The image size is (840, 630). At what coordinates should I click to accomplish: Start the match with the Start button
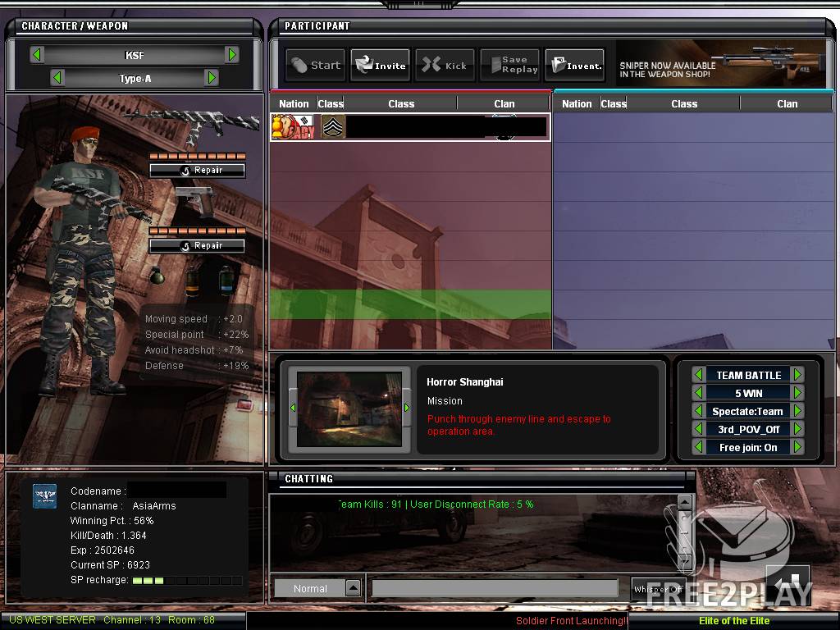click(x=316, y=66)
